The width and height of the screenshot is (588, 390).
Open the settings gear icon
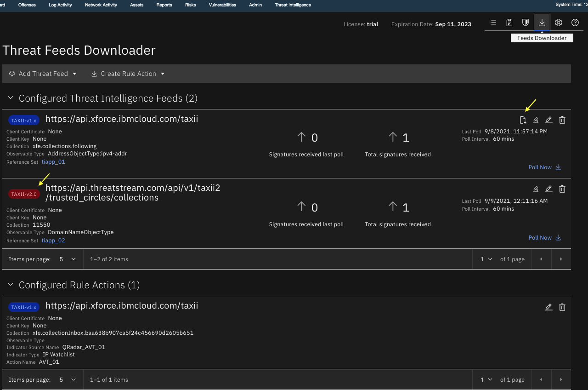coord(558,22)
